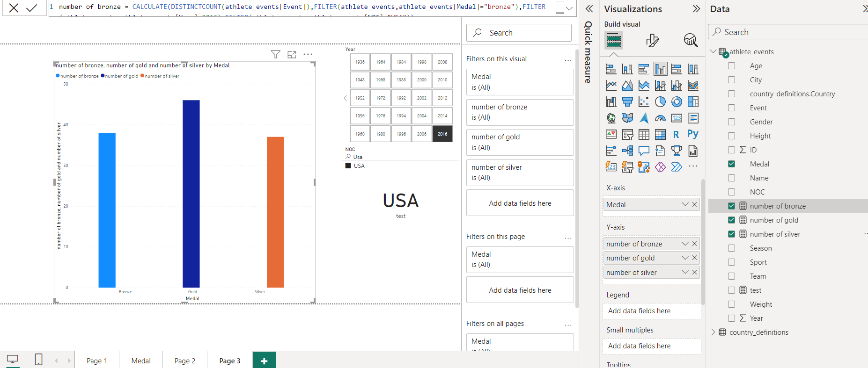The width and height of the screenshot is (868, 368).
Task: Switch to the Medal page tab
Action: pos(141,361)
